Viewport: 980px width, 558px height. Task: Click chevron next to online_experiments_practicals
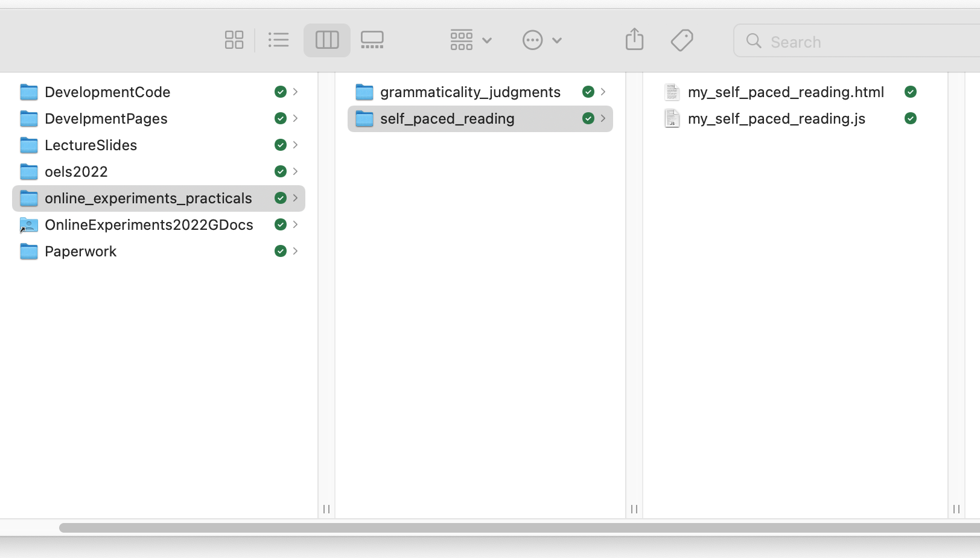click(295, 198)
